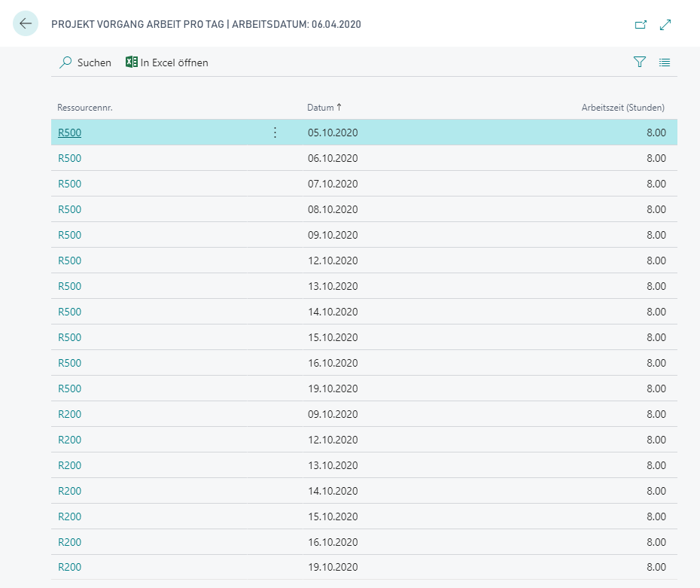The height and width of the screenshot is (588, 700).
Task: Open R200 link dated 19.10.2020
Action: [x=70, y=567]
